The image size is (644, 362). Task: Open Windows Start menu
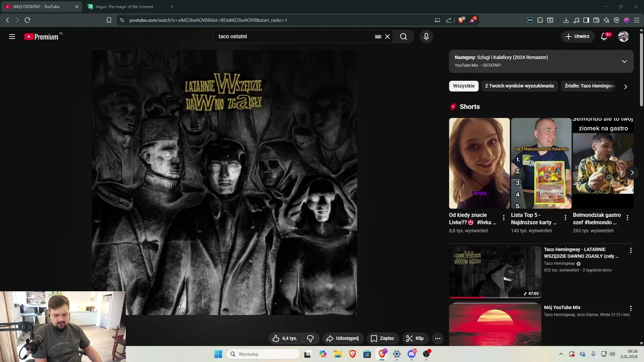tap(218, 354)
